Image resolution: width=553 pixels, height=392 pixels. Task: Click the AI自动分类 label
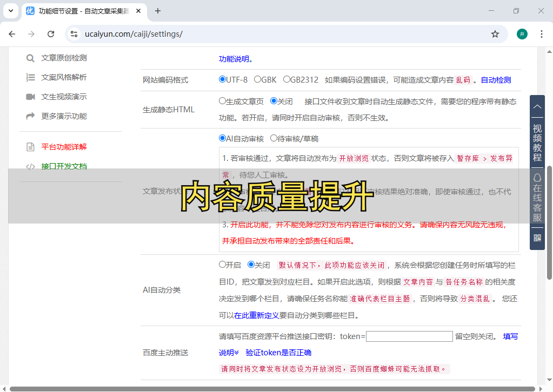[162, 290]
